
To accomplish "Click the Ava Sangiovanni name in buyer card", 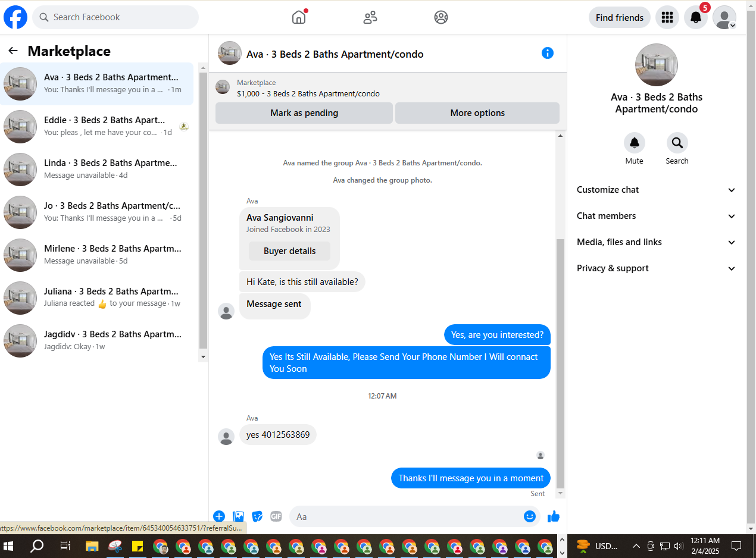I will pos(280,218).
